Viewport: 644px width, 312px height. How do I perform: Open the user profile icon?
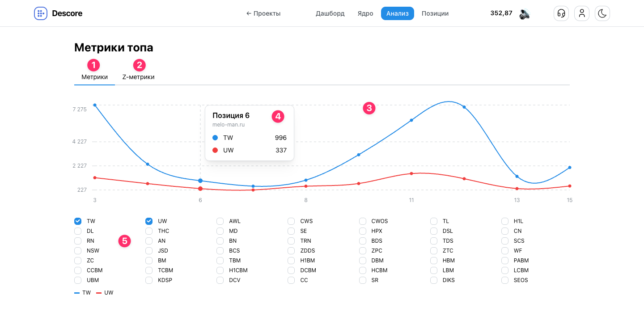click(582, 13)
